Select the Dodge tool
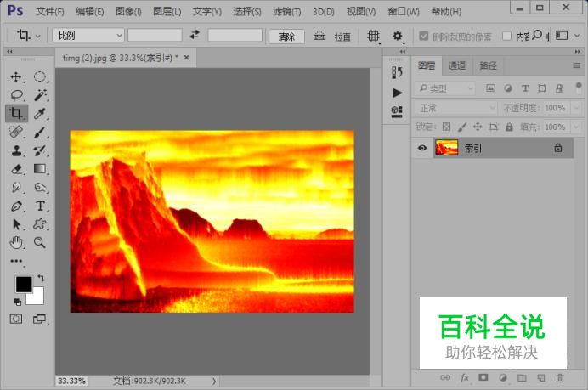588x390 pixels. coord(40,187)
